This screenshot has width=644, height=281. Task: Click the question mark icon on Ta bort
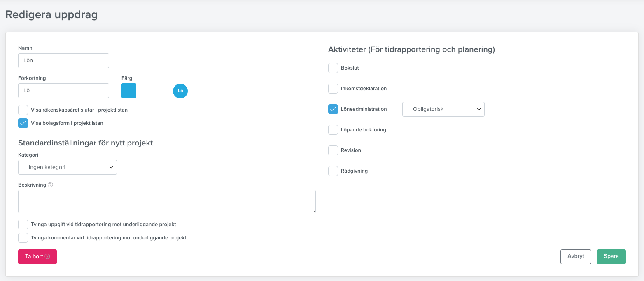coord(47,256)
